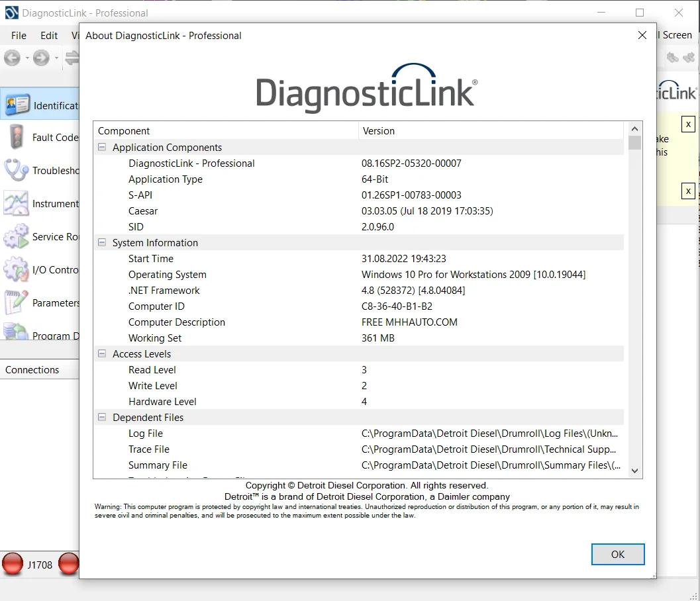700x601 pixels.
Task: Open the Troubleshooting stethoscope icon
Action: click(x=16, y=170)
